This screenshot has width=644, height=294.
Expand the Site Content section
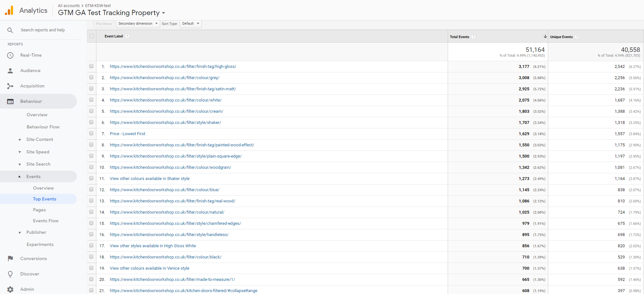(x=20, y=140)
